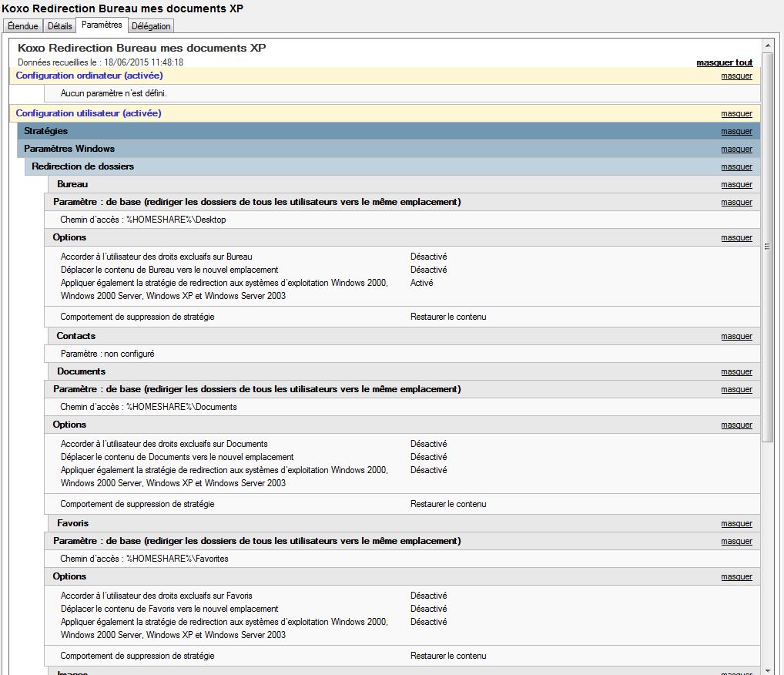
Task: Click 'Accorder à l'utilisateur des droits exclusifs sur Bureau'
Action: 156,257
